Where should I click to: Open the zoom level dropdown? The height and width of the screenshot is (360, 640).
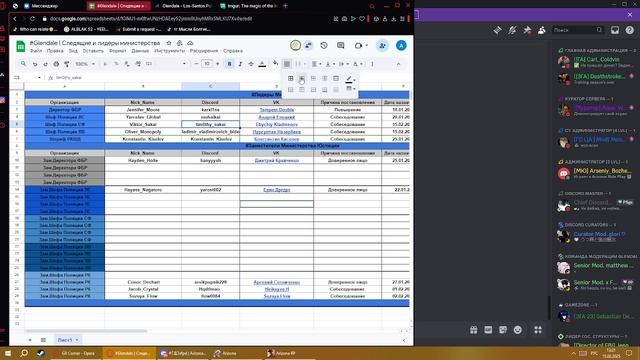[x=84, y=64]
